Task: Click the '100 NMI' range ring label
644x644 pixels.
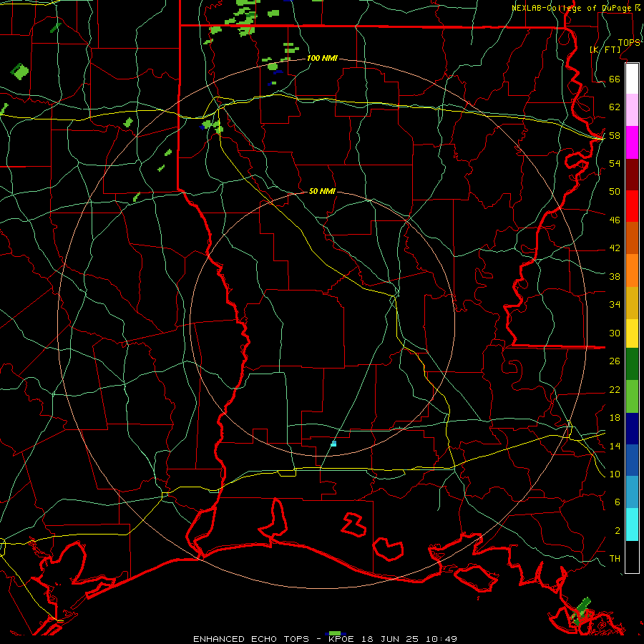Action: coord(322,59)
